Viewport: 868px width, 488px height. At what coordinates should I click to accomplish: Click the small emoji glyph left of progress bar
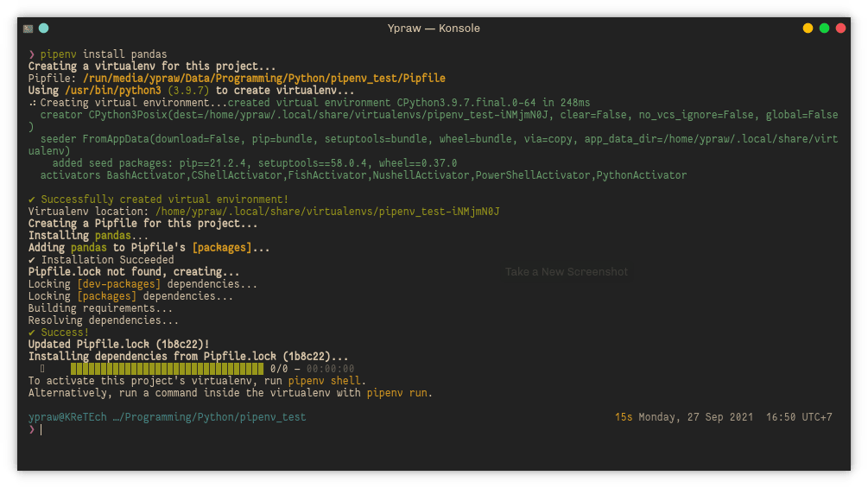(x=41, y=369)
